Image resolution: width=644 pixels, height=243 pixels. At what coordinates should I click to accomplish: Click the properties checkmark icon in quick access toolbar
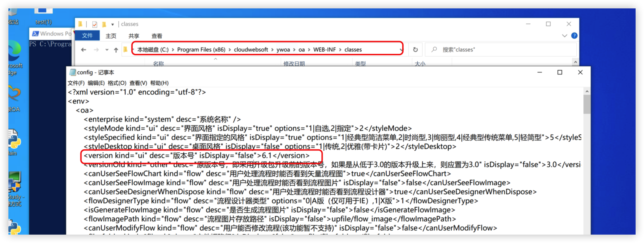pyautogui.click(x=95, y=24)
